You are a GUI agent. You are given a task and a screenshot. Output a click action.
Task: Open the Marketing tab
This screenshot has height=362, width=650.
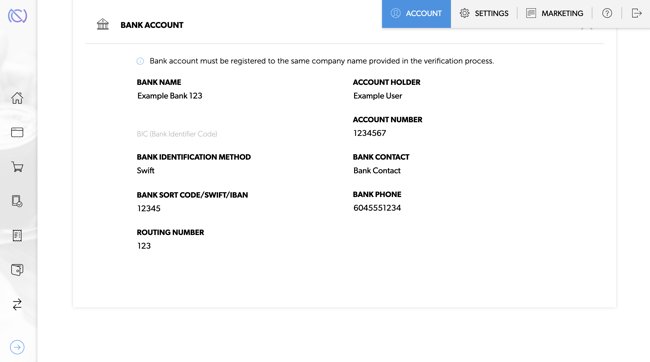[554, 14]
